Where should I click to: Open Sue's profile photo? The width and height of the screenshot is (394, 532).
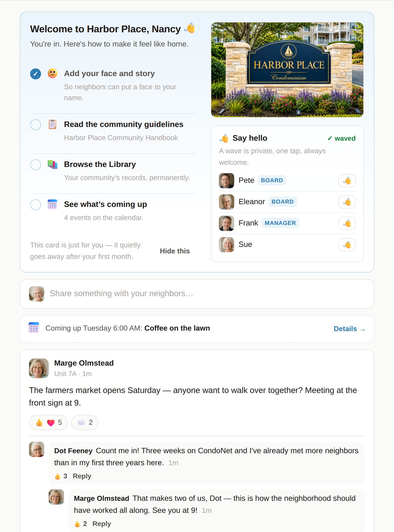coord(227,245)
